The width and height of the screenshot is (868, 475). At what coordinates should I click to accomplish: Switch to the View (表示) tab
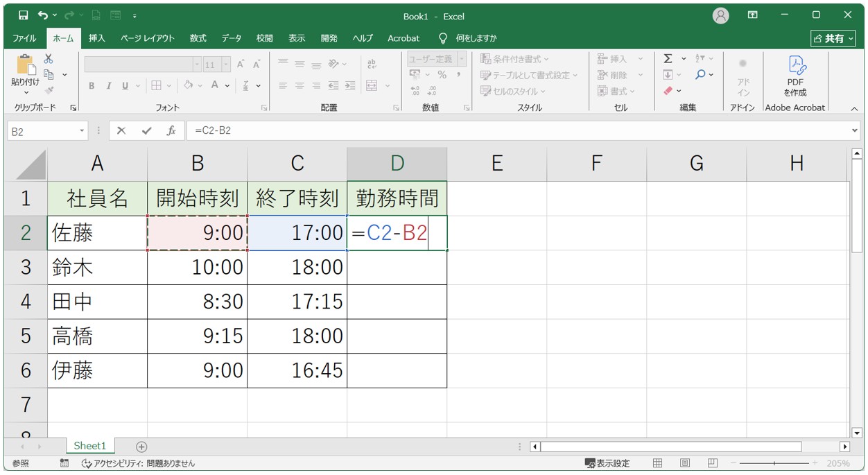coord(297,38)
